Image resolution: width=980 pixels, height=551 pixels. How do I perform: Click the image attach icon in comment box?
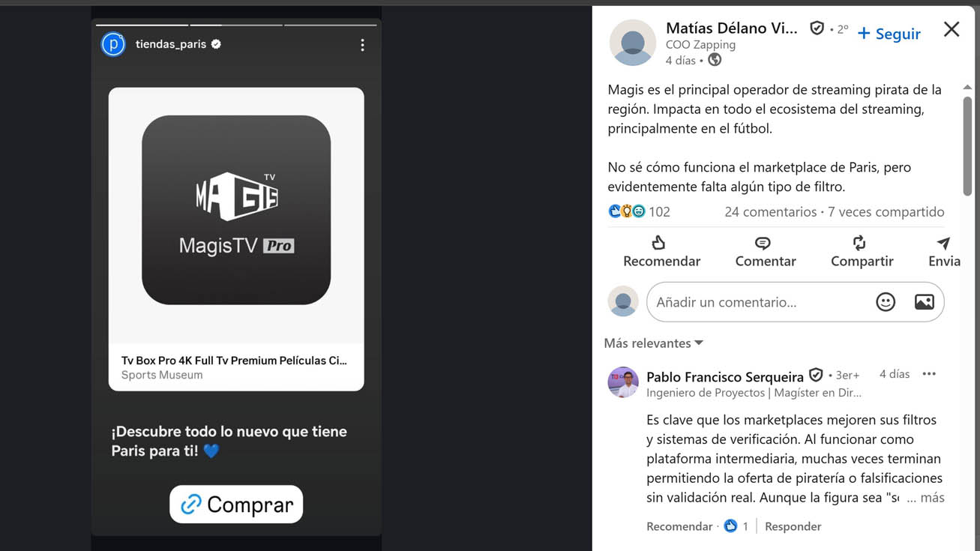pos(924,302)
